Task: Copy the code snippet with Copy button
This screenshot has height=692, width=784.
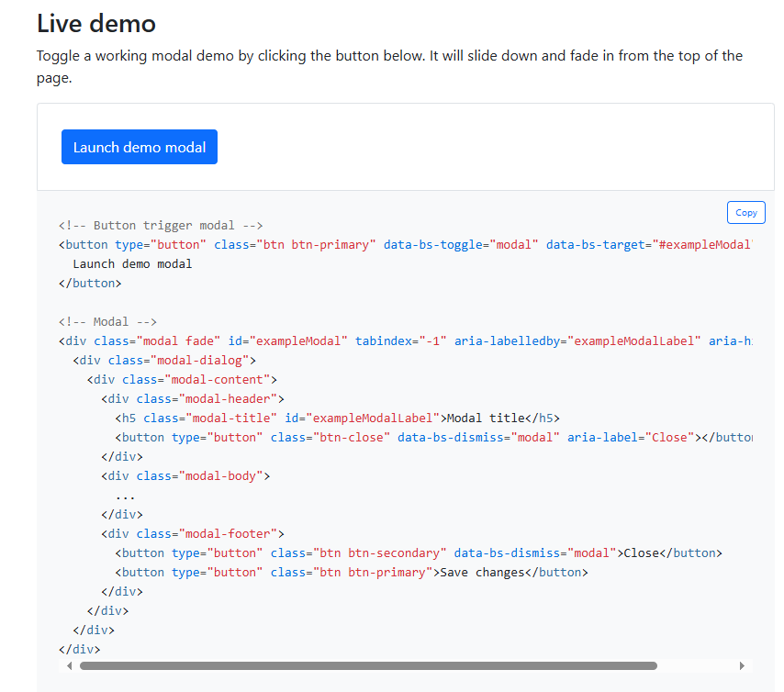Action: pos(745,213)
